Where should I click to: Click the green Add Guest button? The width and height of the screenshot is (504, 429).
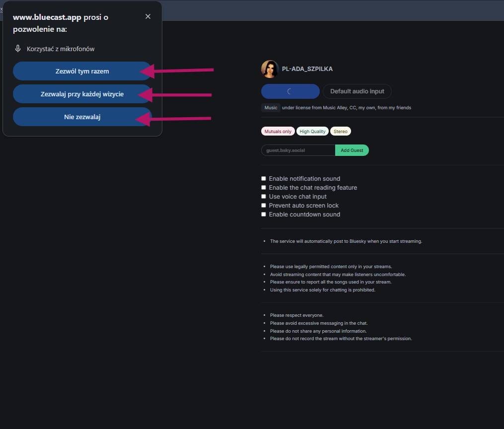tap(352, 150)
